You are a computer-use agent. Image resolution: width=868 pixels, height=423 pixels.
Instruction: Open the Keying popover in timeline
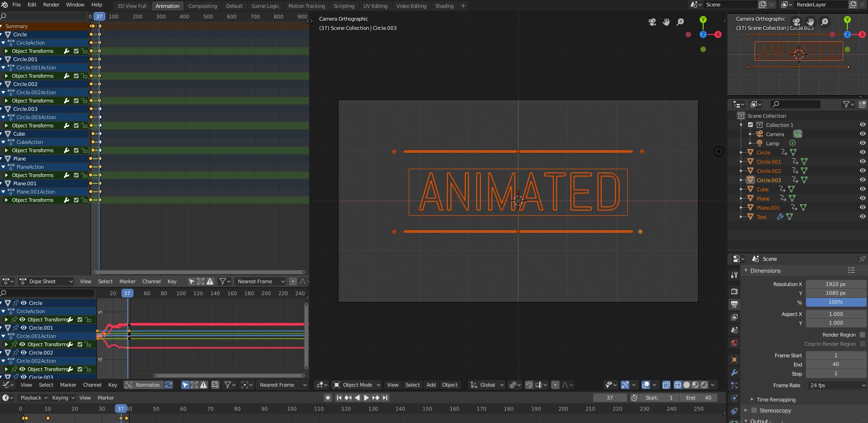[x=63, y=398]
